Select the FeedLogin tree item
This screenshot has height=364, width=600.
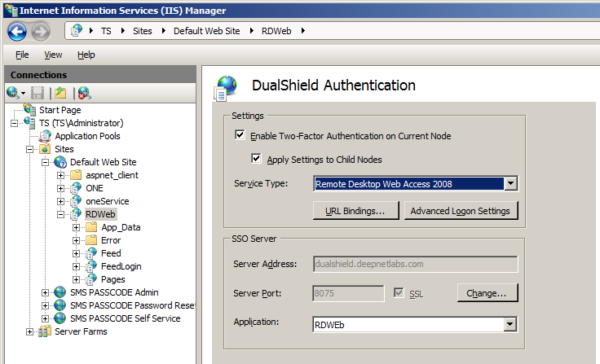121,266
